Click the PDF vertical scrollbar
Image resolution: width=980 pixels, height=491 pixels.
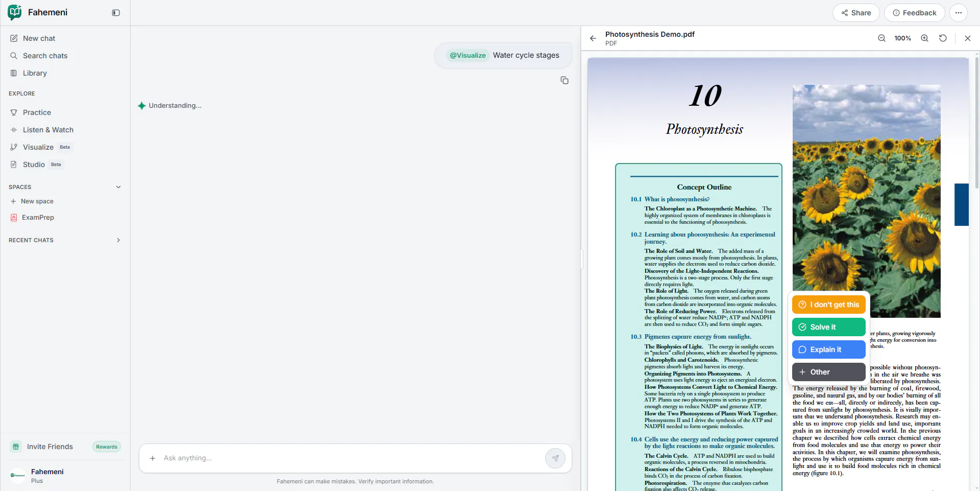(x=977, y=123)
